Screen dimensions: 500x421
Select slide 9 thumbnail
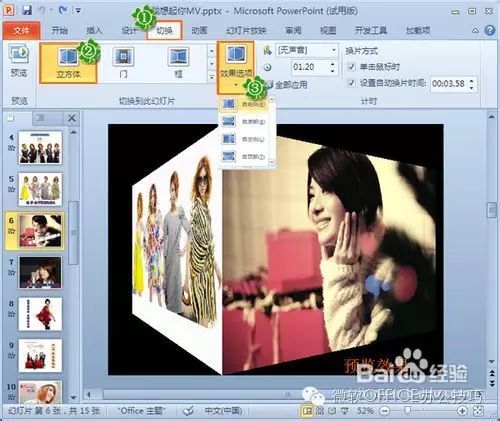point(40,355)
